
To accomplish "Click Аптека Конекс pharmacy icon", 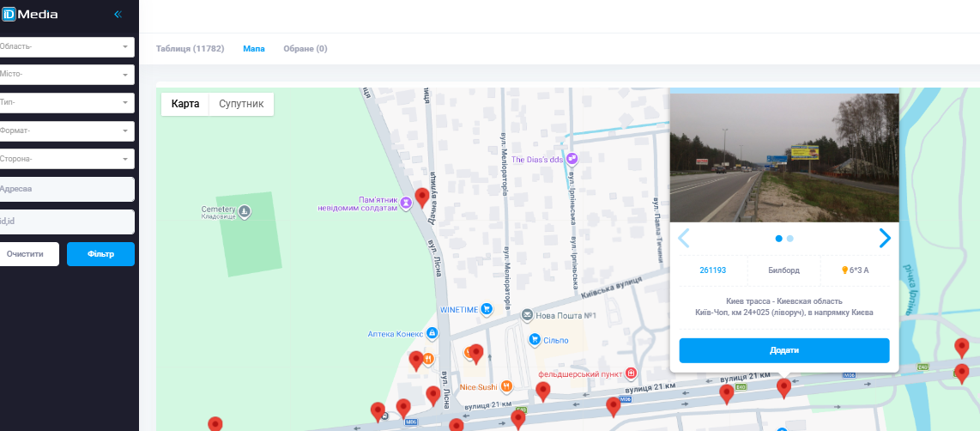I will pos(432,333).
